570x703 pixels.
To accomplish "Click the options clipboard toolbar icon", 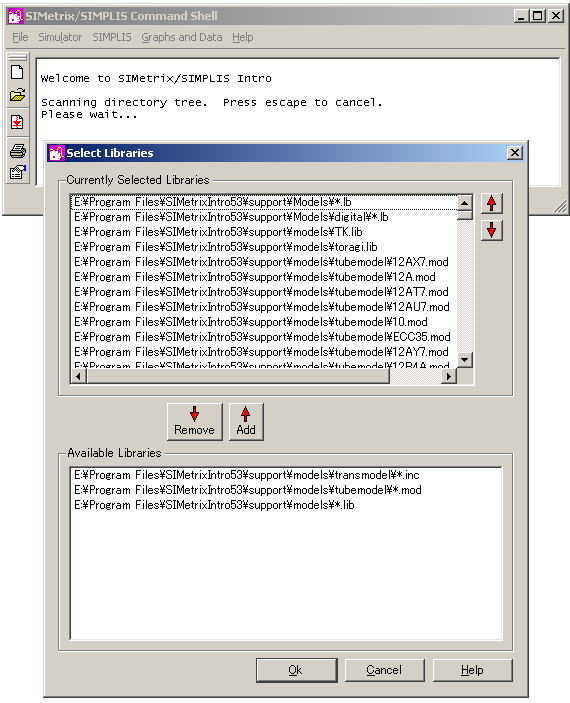I will 17,172.
